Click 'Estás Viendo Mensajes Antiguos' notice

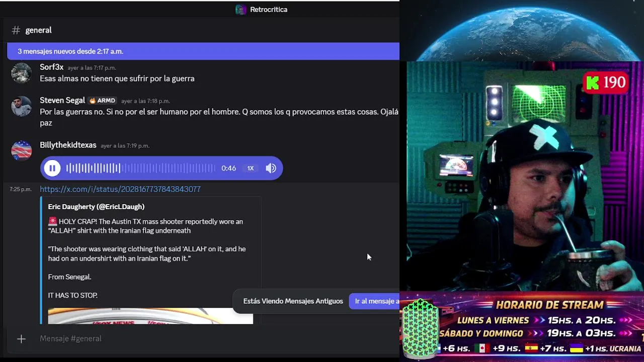[x=293, y=301]
